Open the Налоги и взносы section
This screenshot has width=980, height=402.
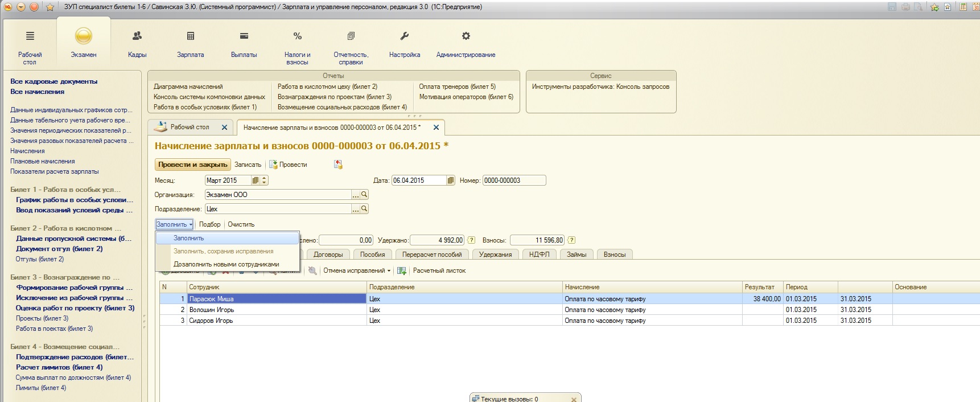[x=298, y=47]
